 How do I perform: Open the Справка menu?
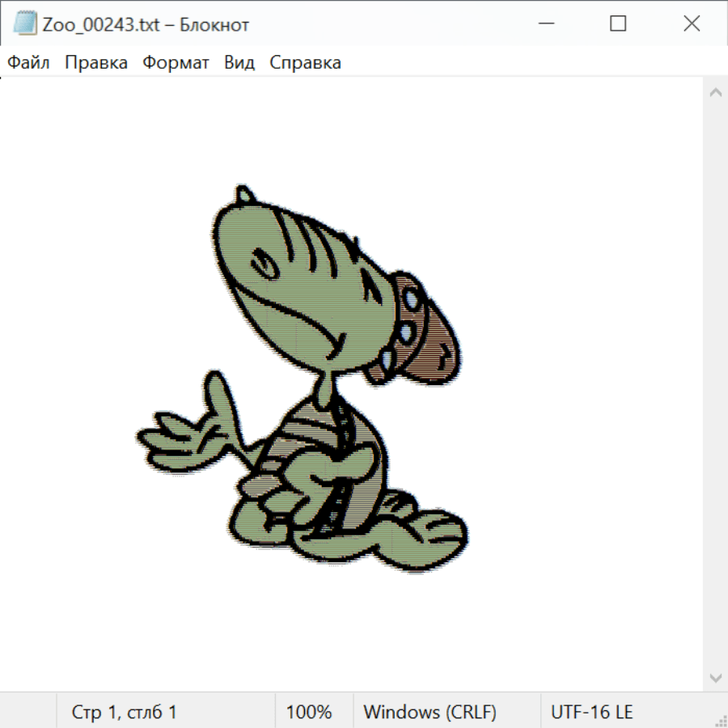(x=305, y=63)
